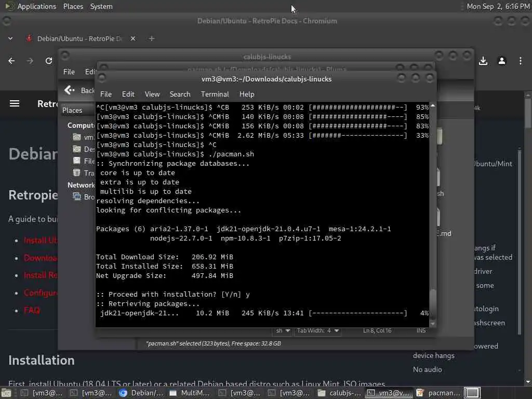Click 'device hangs' table of contents entry
This screenshot has width=532, height=399.
point(433,355)
